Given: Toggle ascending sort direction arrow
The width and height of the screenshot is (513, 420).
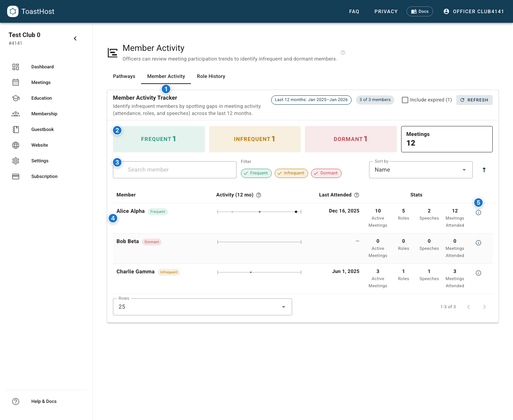Looking at the screenshot, I should [x=484, y=170].
